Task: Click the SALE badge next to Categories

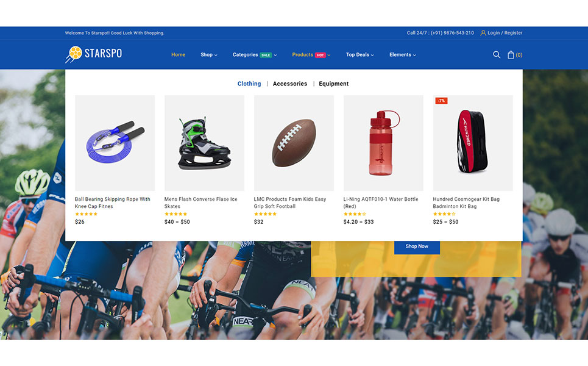Action: coord(266,55)
